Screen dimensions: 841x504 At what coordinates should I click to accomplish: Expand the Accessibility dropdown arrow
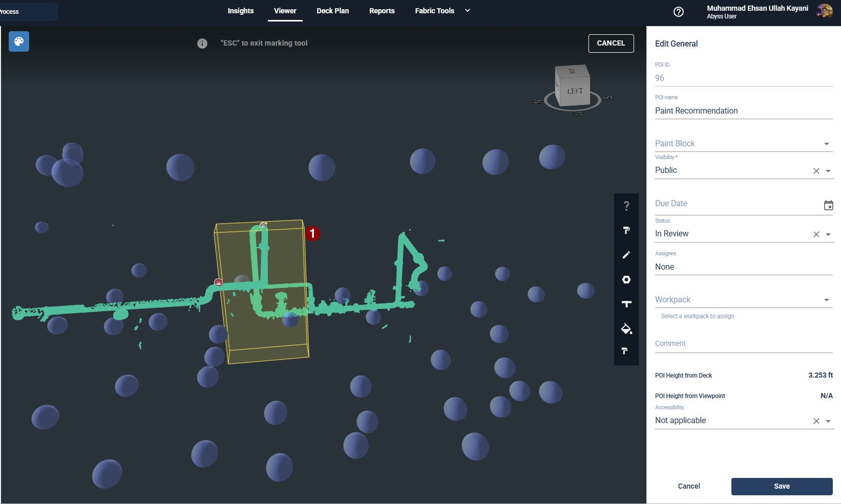[x=828, y=421]
